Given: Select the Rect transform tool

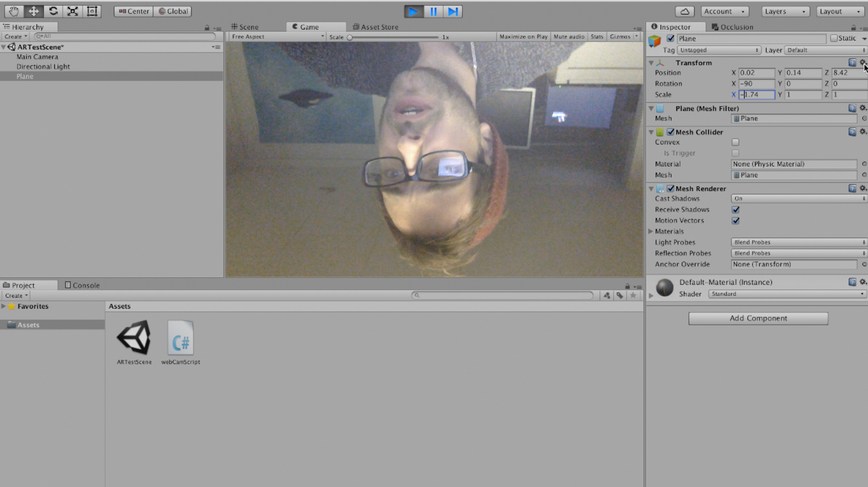Looking at the screenshot, I should click(92, 11).
